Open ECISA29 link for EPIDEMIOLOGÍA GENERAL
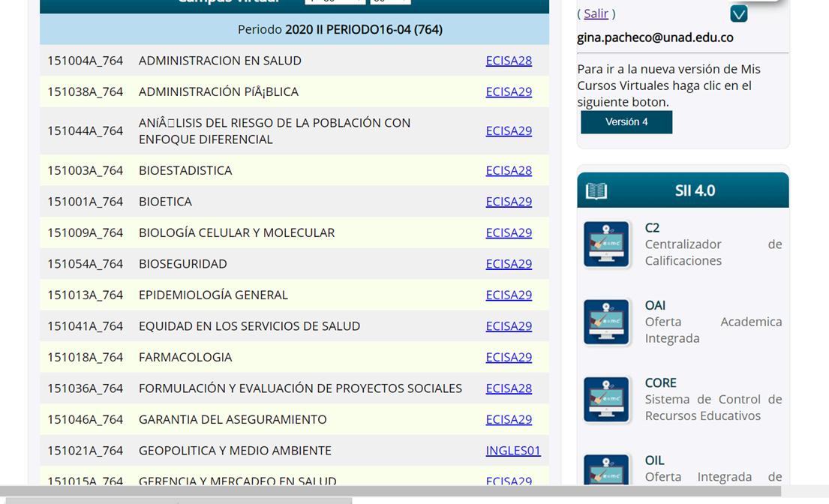The image size is (829, 504). (x=509, y=295)
